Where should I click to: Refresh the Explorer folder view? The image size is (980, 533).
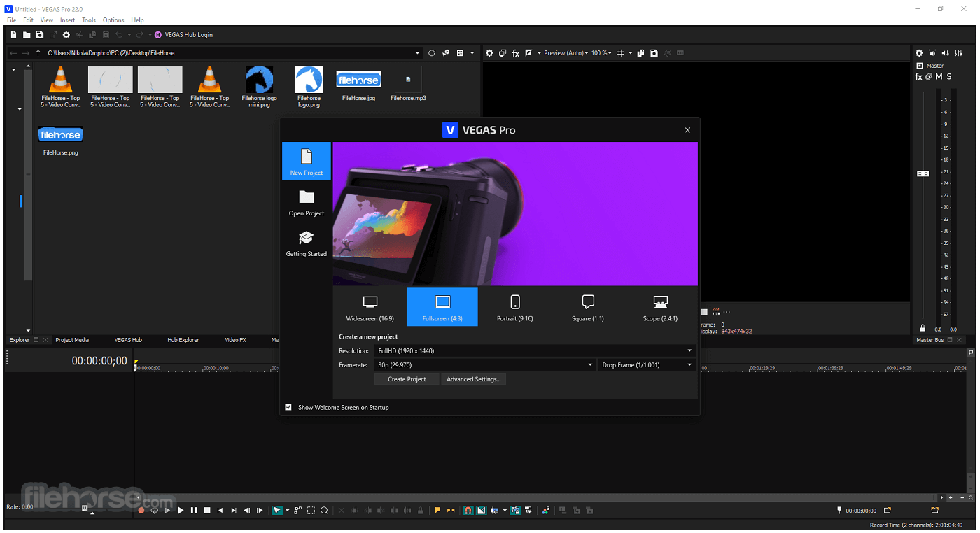(432, 53)
